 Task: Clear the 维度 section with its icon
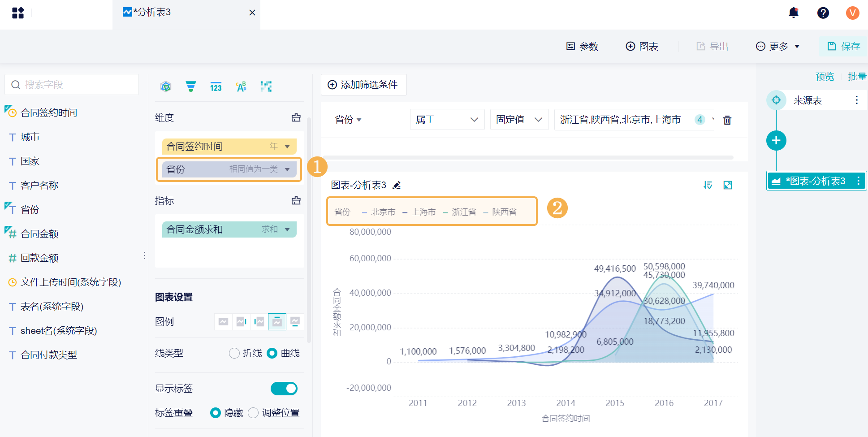[x=296, y=117]
